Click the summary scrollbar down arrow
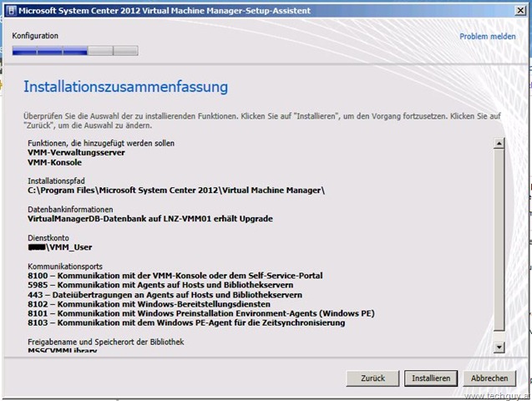The width and height of the screenshot is (532, 401). click(499, 347)
